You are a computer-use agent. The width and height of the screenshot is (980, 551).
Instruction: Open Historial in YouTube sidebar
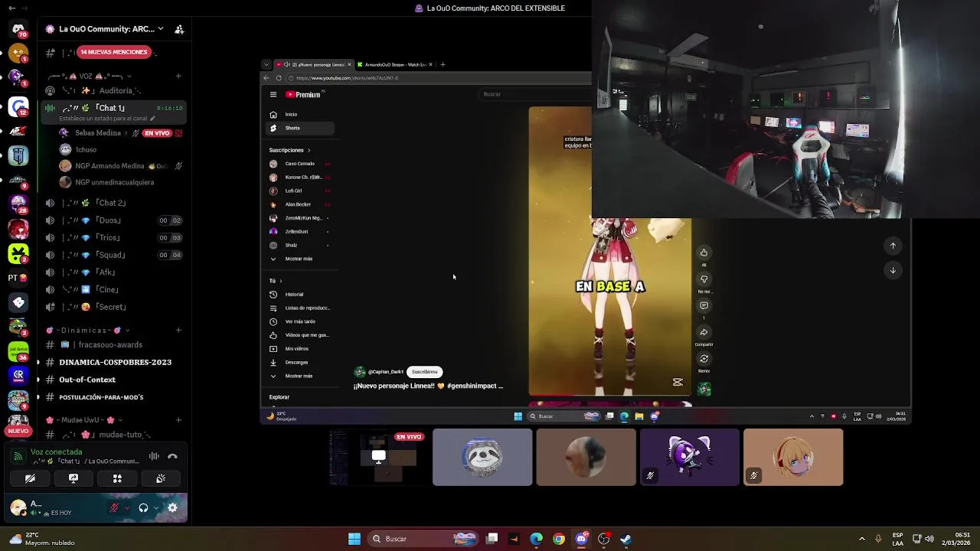pyautogui.click(x=299, y=295)
